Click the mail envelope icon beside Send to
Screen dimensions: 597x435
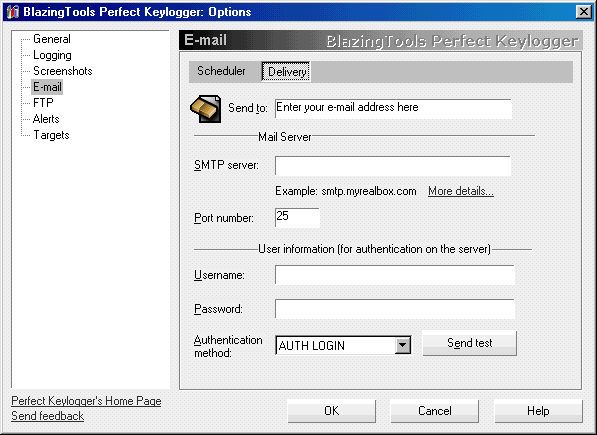click(206, 109)
